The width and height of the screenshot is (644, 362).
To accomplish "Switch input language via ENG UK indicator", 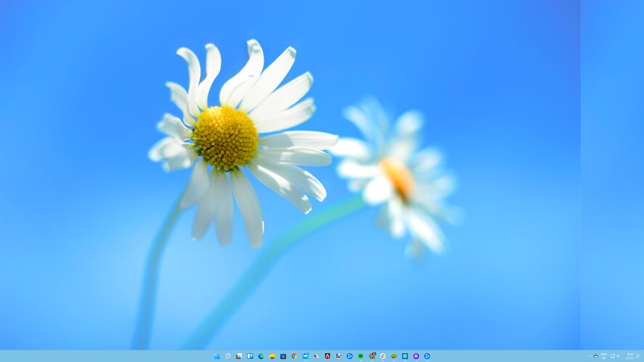I will [x=604, y=356].
